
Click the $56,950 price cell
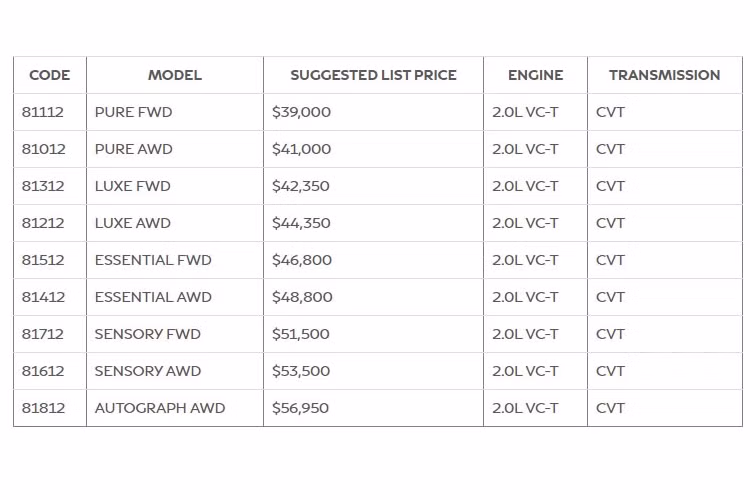coord(301,408)
